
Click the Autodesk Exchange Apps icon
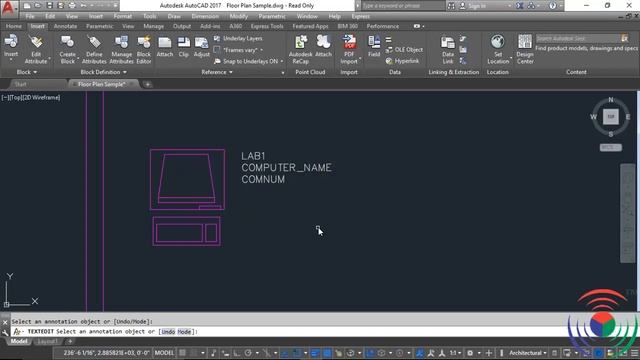pyautogui.click(x=520, y=6)
